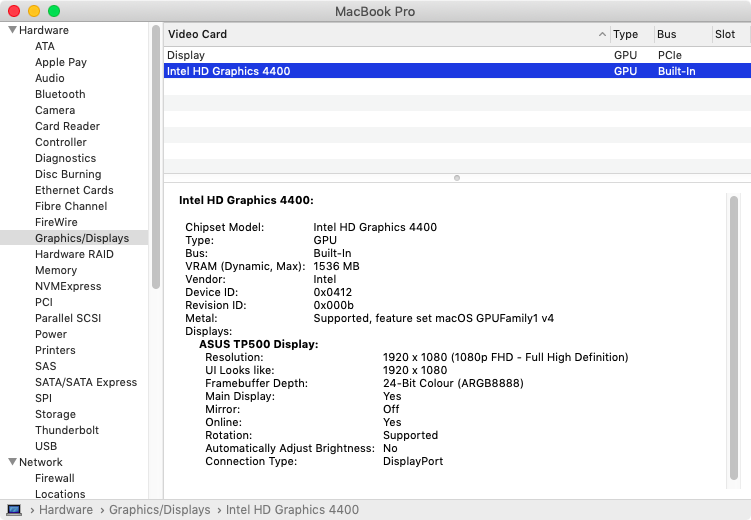Viewport: 751px width, 520px height.
Task: Click the Connection Type value DisplayPort
Action: (x=413, y=461)
